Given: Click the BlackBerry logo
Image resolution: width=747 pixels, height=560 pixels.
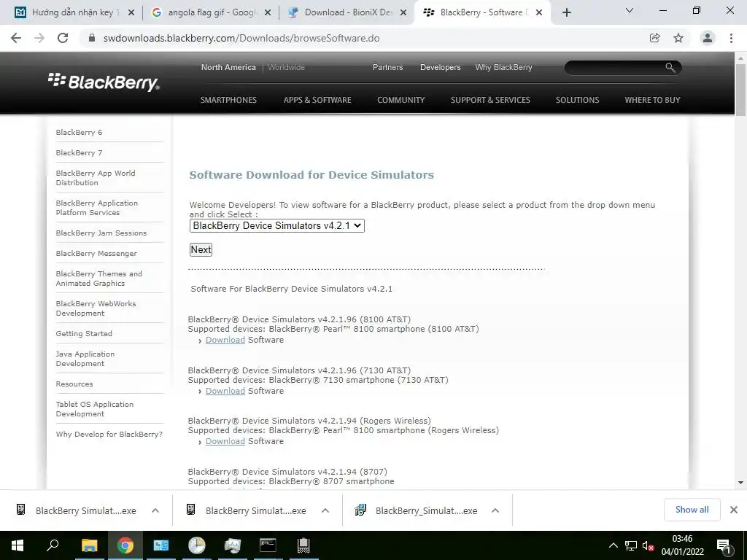Looking at the screenshot, I should click(104, 82).
